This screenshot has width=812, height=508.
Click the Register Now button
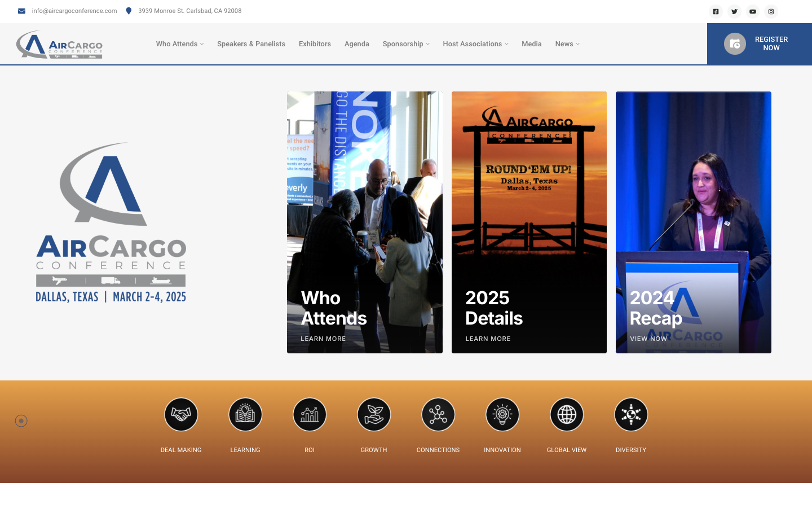pos(760,44)
